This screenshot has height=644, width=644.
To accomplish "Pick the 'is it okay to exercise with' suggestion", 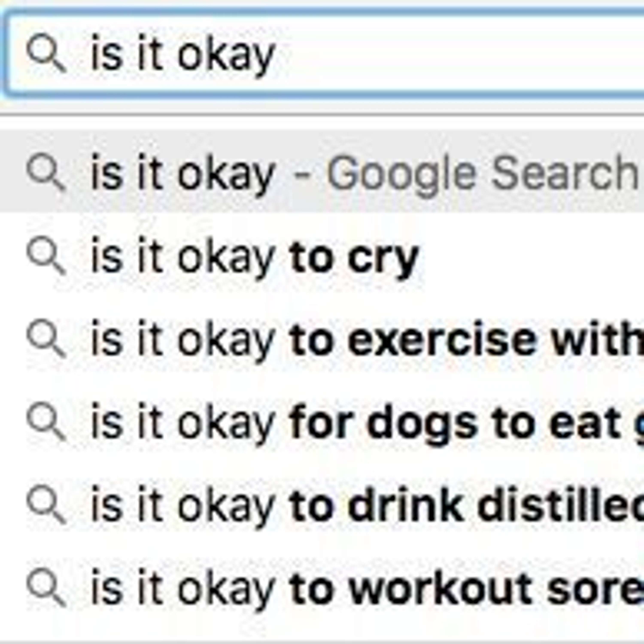I will point(333,340).
